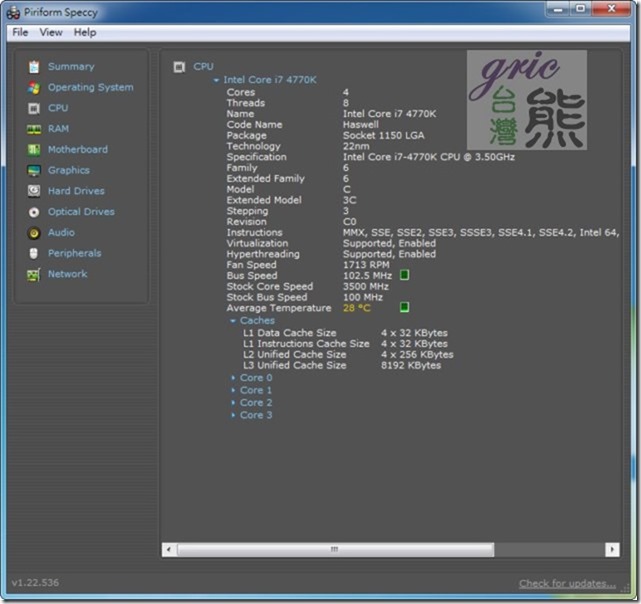Click the CPU section header icon

tap(179, 67)
